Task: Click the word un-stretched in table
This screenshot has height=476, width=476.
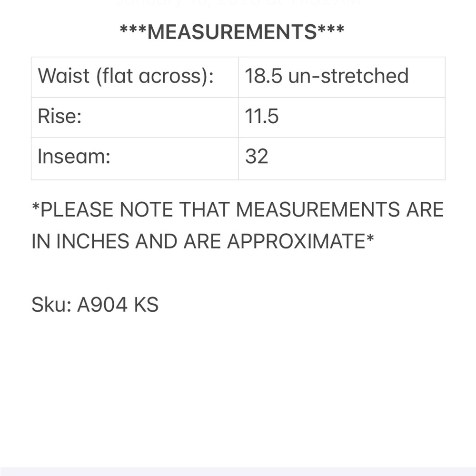Action: [348, 76]
